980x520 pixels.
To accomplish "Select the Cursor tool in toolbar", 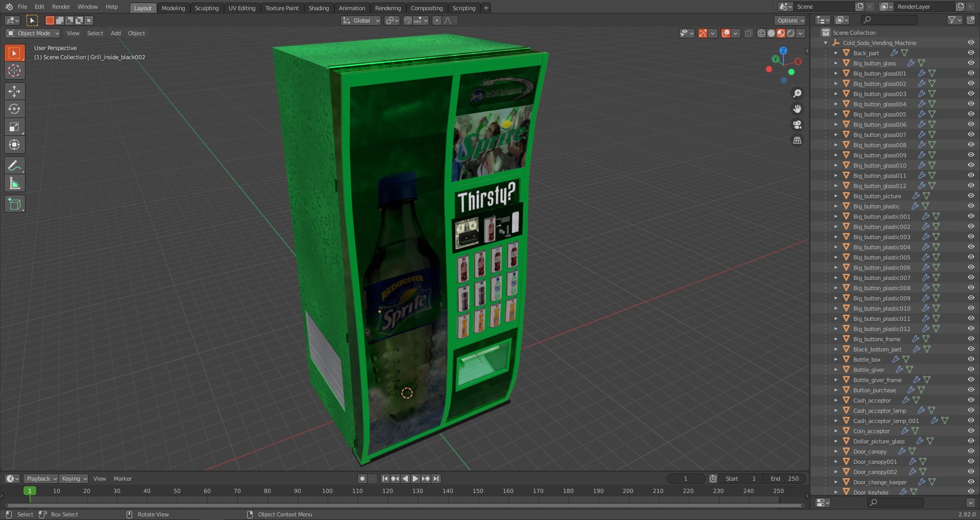I will pyautogui.click(x=14, y=70).
